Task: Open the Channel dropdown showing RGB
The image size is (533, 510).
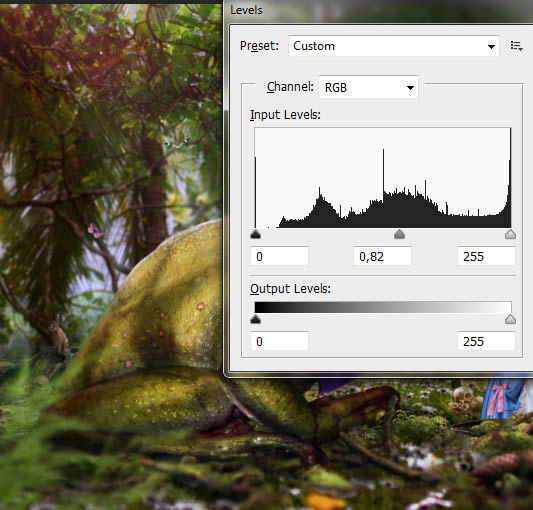Action: (368, 87)
